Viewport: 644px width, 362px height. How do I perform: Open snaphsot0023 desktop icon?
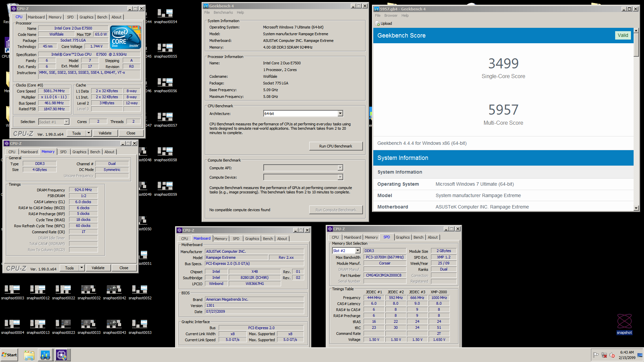point(63,327)
